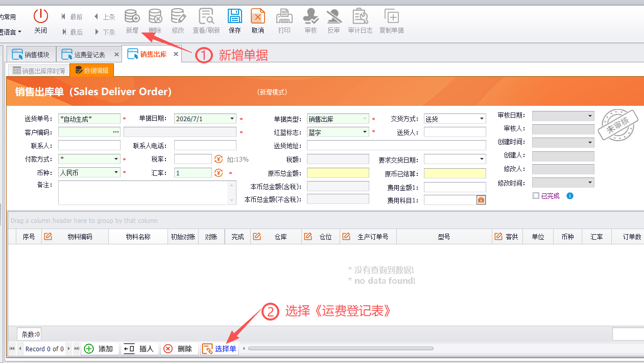The image size is (644, 363).
Task: Click the 型号 column header
Action: (444, 237)
